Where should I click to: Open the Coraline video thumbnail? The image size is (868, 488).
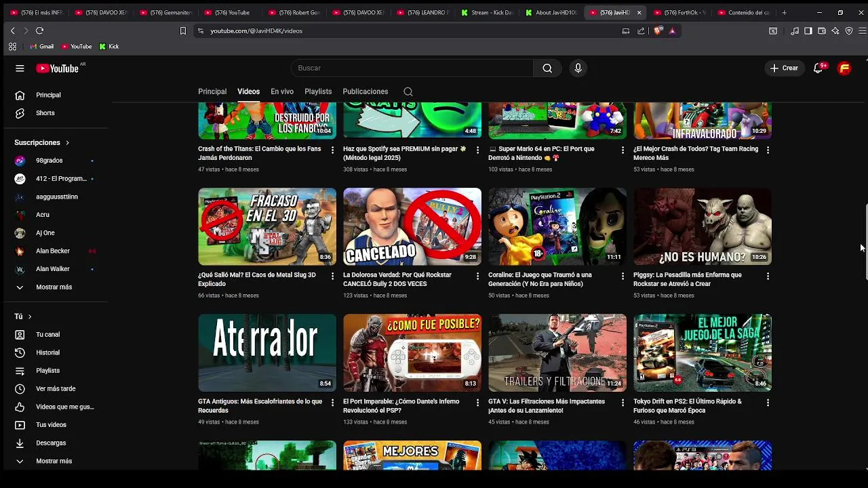point(557,226)
